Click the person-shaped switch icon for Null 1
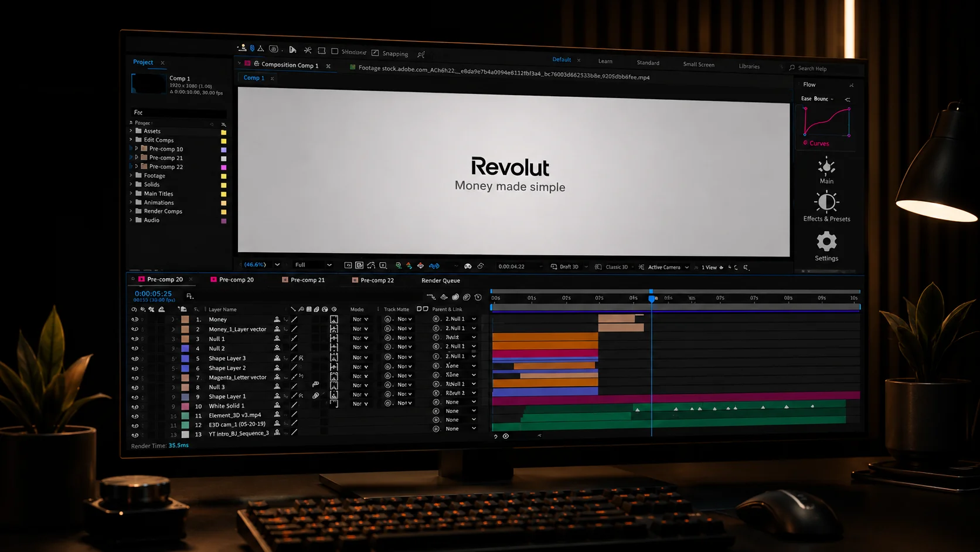 (x=277, y=338)
